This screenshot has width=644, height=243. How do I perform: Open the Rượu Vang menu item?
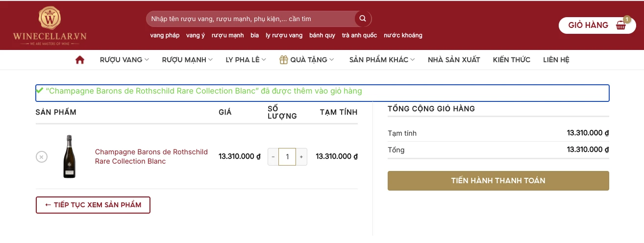click(x=124, y=60)
